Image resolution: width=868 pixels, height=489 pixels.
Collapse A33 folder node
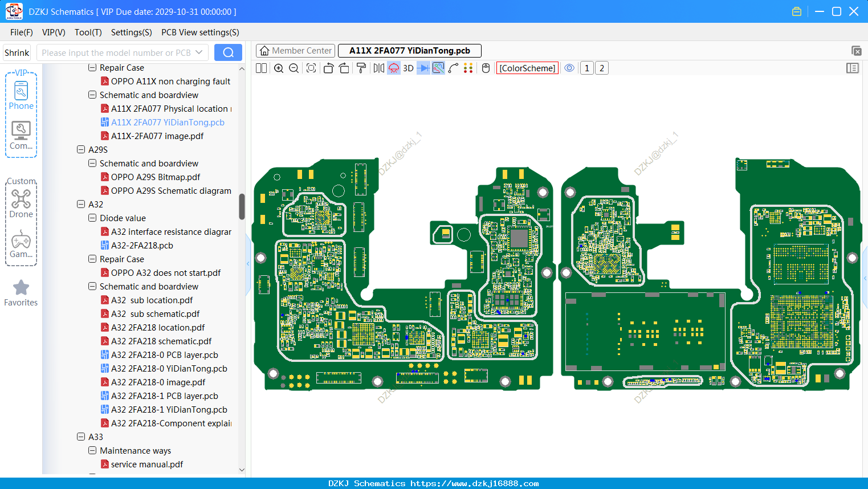81,437
